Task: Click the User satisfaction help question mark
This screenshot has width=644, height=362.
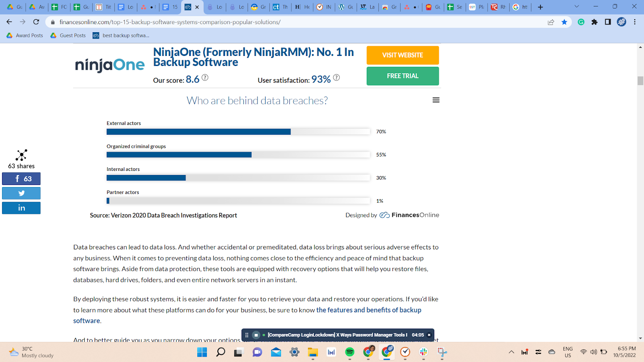Action: click(x=336, y=78)
